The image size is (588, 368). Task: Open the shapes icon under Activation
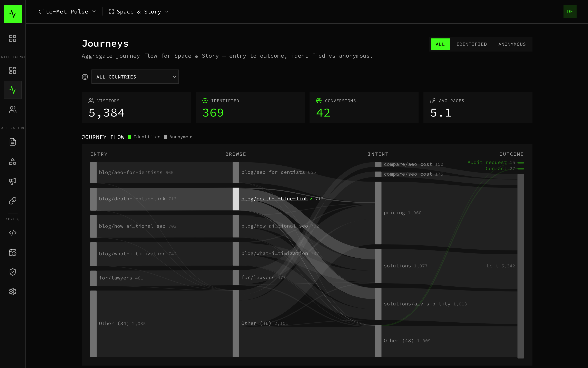pos(13,162)
